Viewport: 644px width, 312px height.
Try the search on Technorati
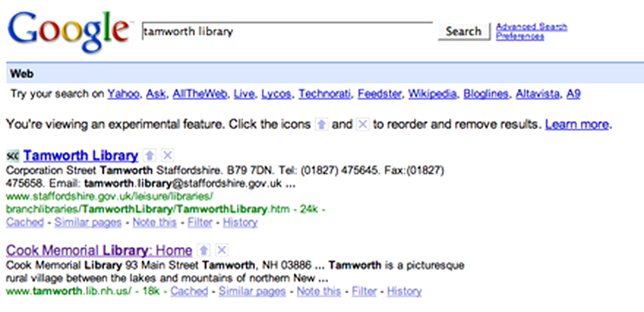click(325, 95)
